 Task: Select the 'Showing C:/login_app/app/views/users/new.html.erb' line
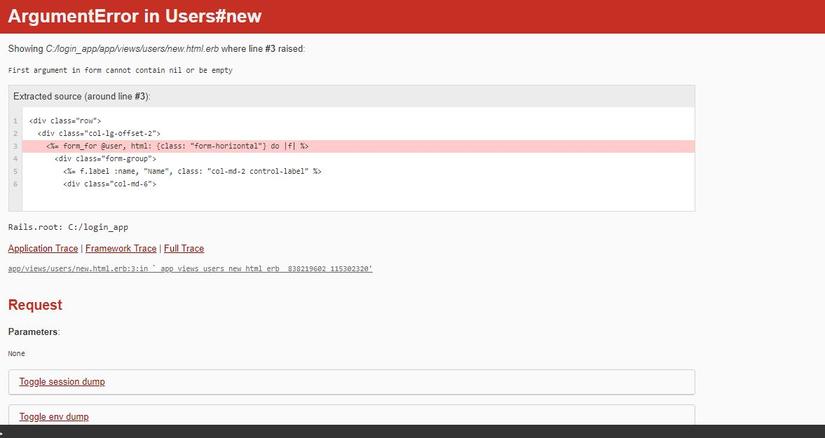click(156, 49)
